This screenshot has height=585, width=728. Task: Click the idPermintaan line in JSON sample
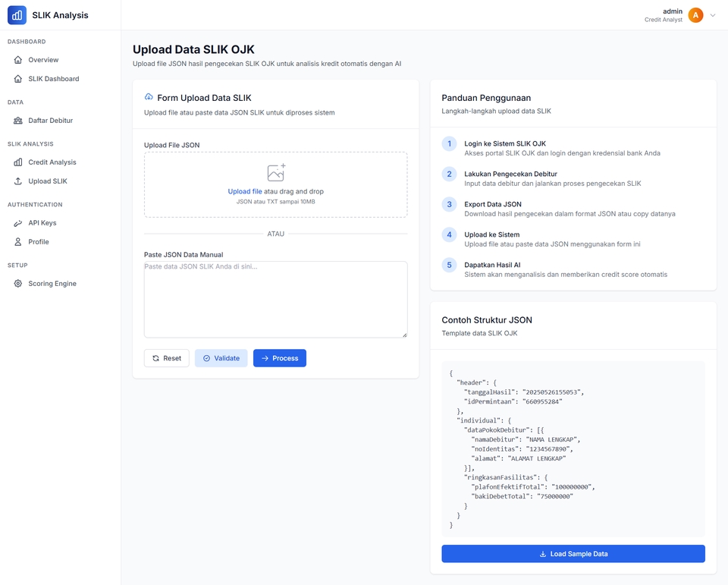pyautogui.click(x=513, y=402)
